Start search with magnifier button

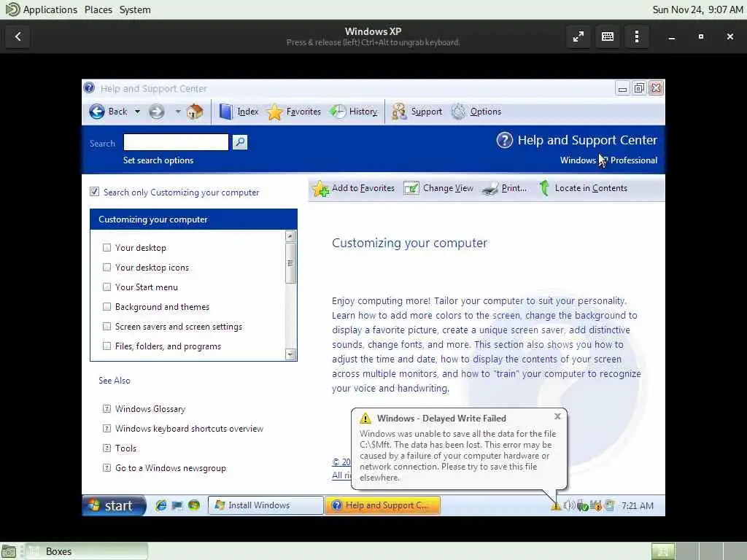[x=239, y=142]
